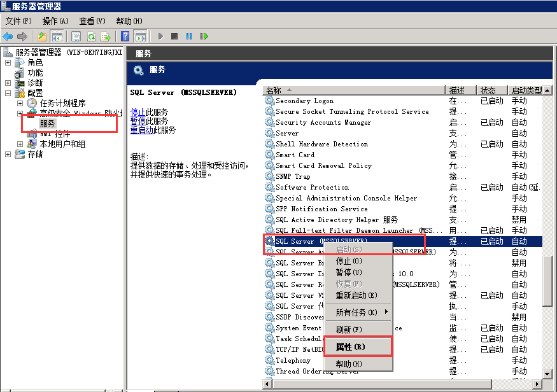Click the Restart service toolbar icon
557x392 pixels.
204,36
